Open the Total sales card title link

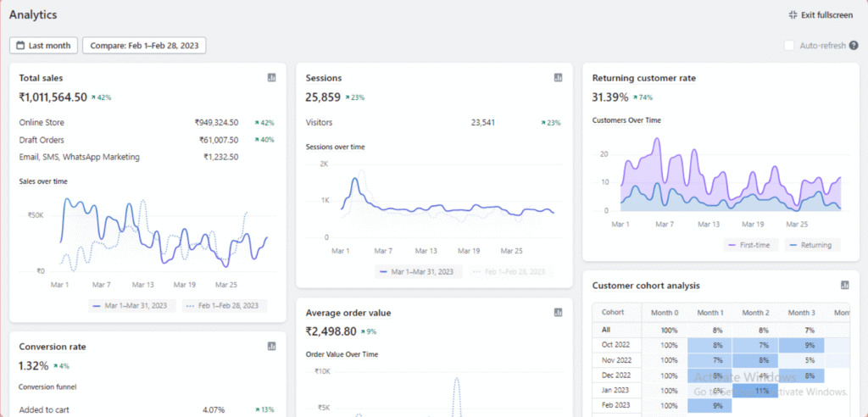click(x=41, y=78)
